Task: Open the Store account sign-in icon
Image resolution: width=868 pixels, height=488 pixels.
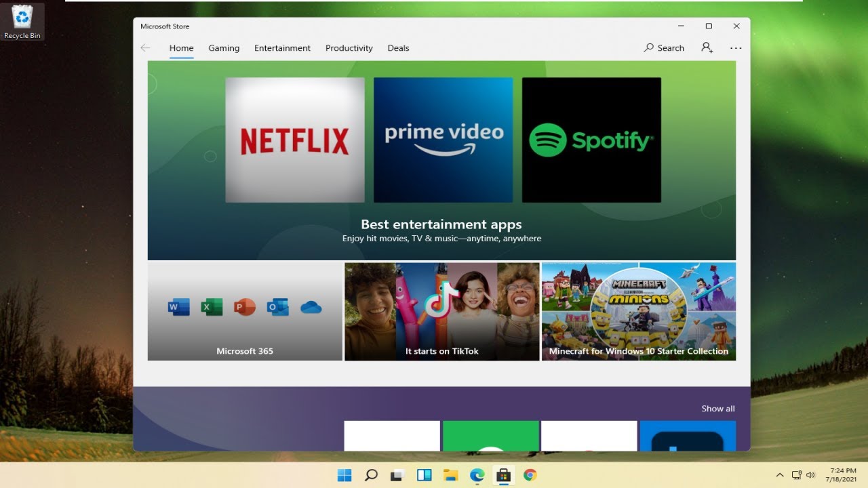Action: pyautogui.click(x=707, y=48)
